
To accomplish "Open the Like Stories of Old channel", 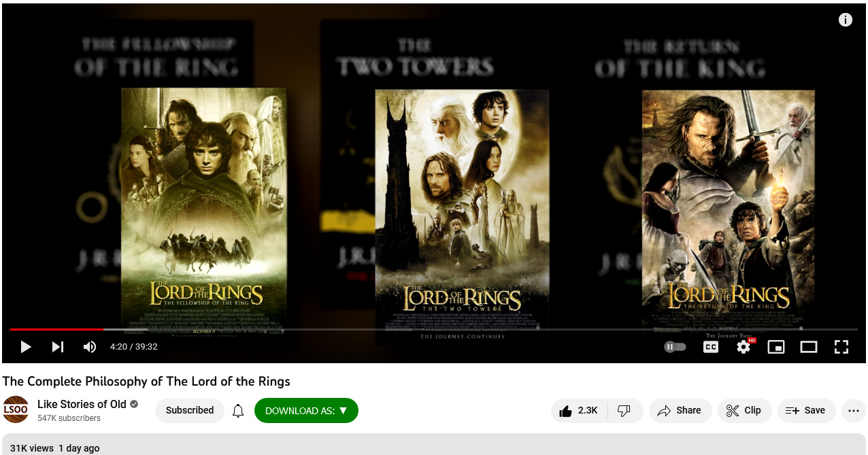I will pyautogui.click(x=82, y=404).
